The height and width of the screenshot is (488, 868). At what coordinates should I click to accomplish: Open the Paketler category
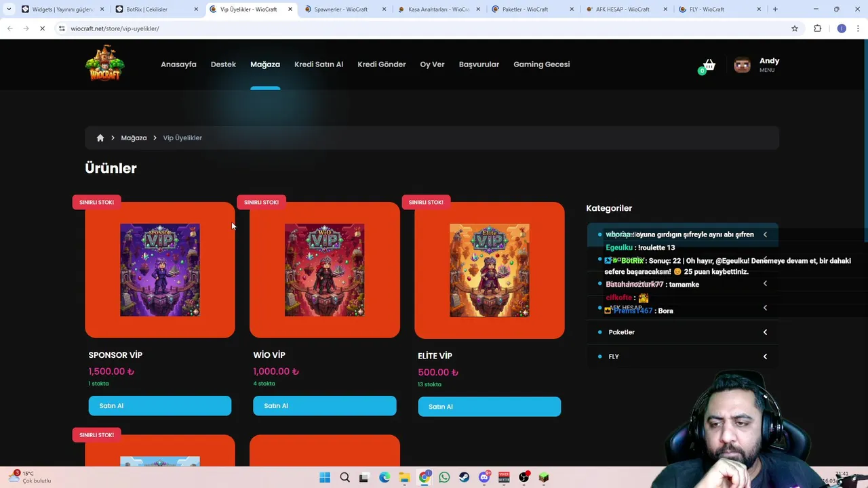tap(621, 332)
